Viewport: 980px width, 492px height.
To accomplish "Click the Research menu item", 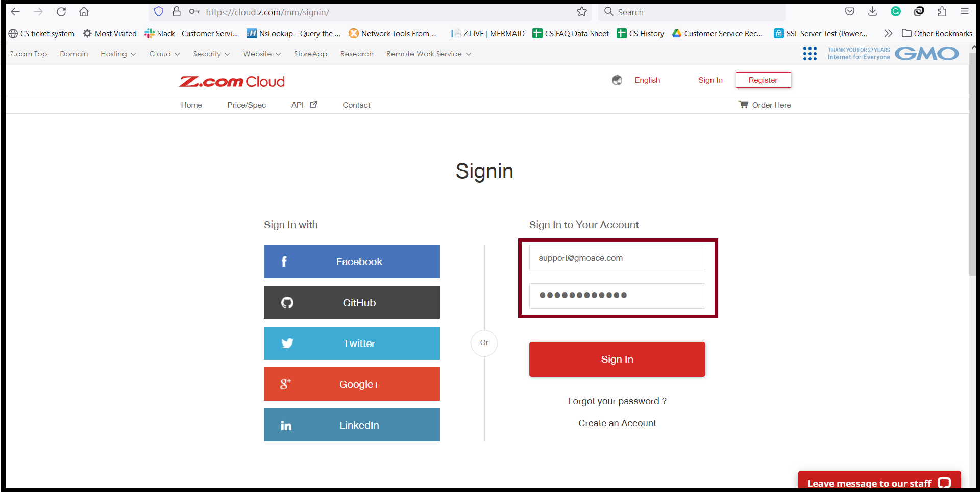I will pyautogui.click(x=357, y=54).
